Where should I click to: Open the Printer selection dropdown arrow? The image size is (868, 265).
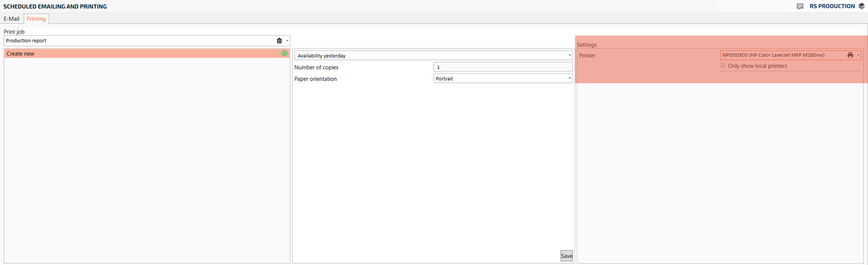[x=858, y=55]
